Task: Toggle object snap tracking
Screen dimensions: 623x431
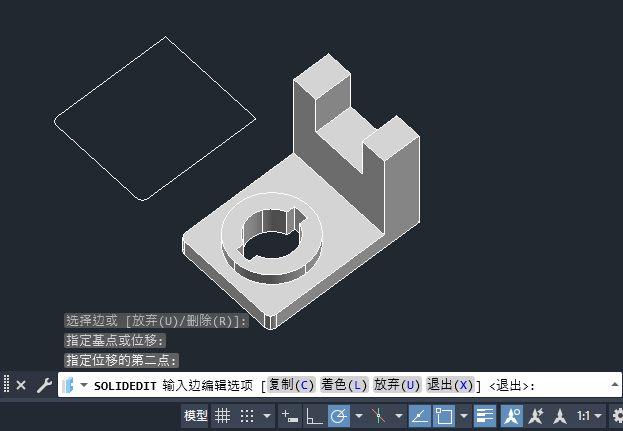Action: (x=420, y=416)
